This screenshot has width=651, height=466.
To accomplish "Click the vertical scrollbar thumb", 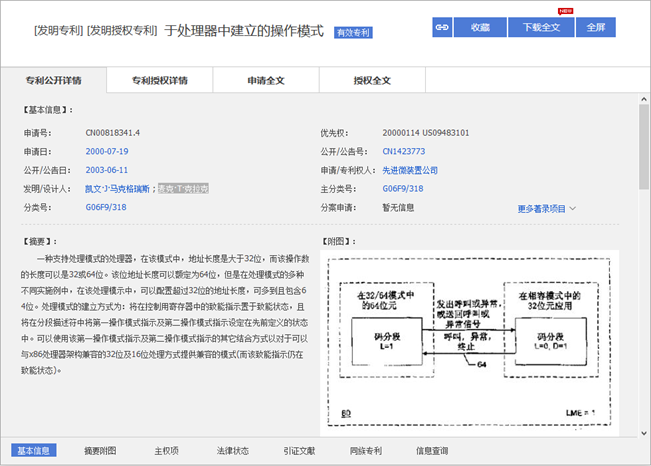I will [x=644, y=146].
